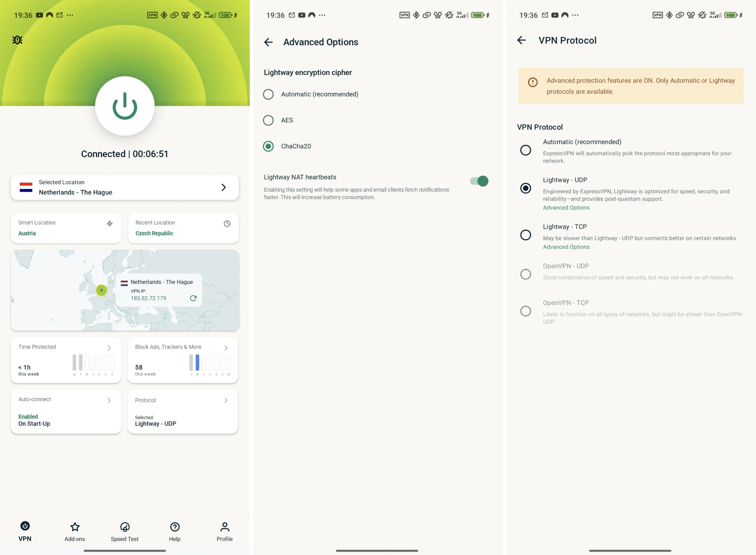Open Time Protected details chevron
756x555 pixels.
click(x=109, y=348)
